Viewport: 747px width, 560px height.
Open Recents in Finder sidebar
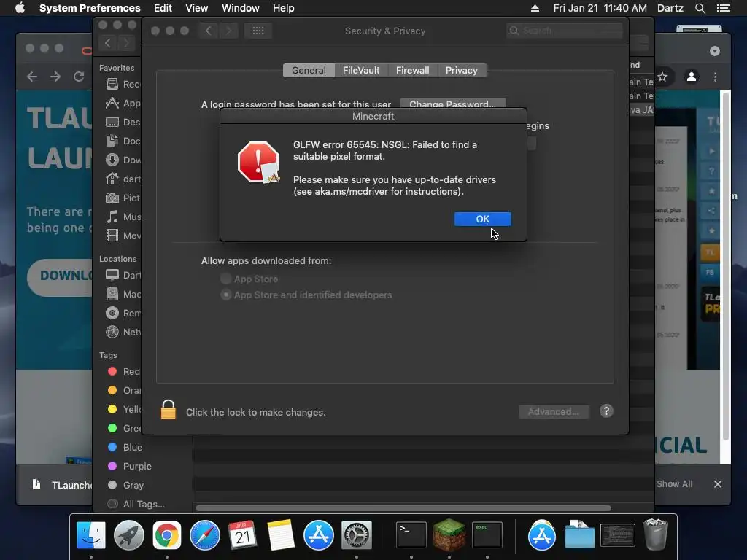point(124,85)
